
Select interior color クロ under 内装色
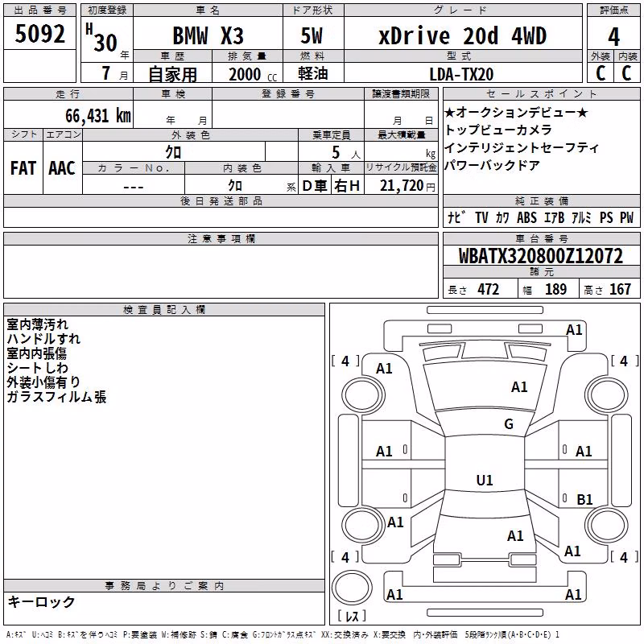pos(235,185)
